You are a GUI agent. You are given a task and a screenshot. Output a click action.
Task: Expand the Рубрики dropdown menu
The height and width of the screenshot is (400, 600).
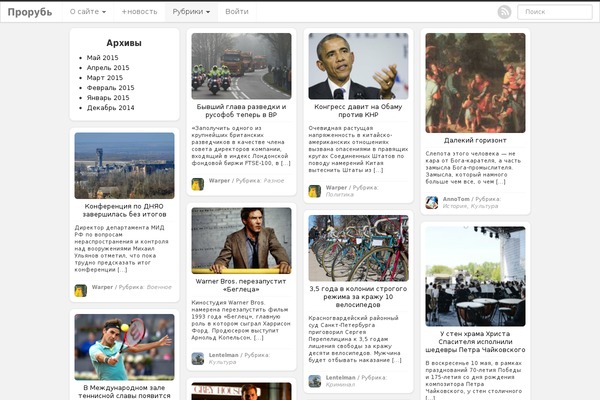(191, 12)
